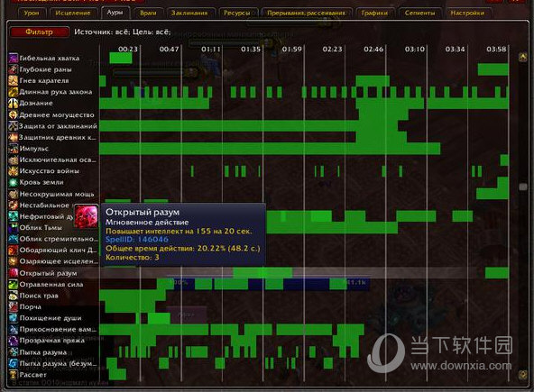Open the Настройки tab
The image size is (534, 392).
[467, 13]
